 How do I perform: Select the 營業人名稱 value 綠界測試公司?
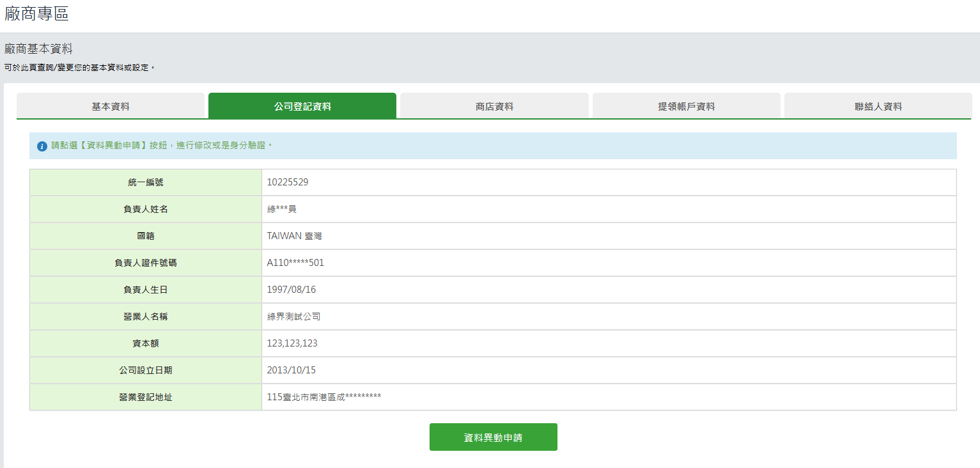pyautogui.click(x=293, y=316)
